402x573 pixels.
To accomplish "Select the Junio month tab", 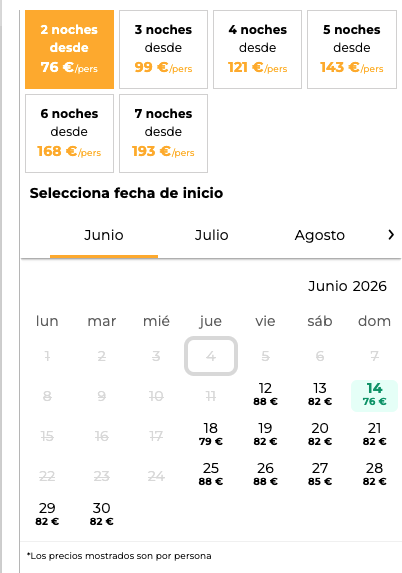I will point(104,235).
